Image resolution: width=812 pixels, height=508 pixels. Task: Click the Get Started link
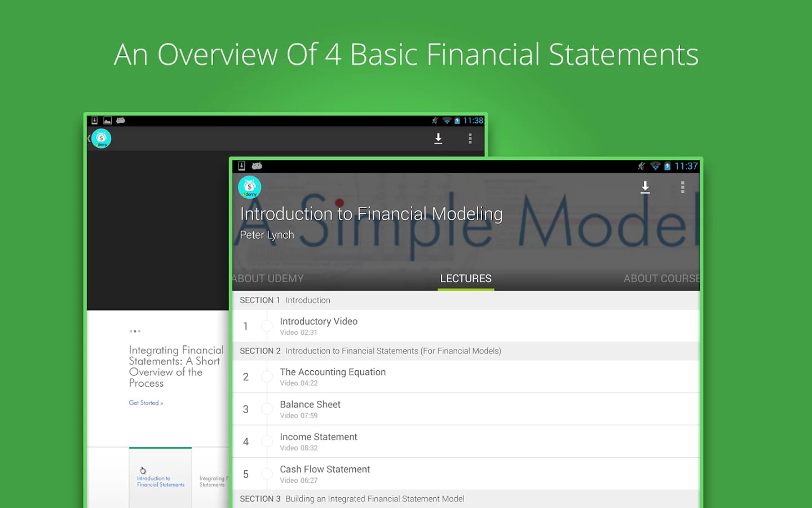145,402
